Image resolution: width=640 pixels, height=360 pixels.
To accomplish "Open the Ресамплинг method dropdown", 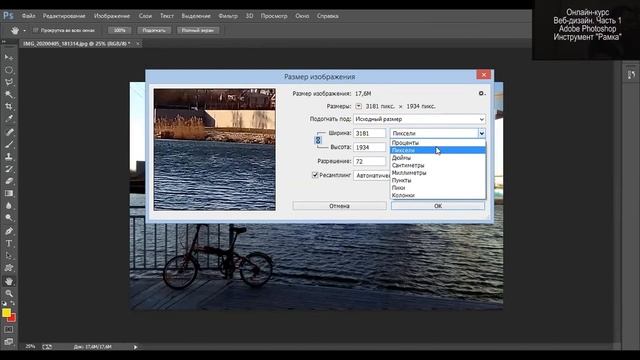I will pyautogui.click(x=372, y=175).
